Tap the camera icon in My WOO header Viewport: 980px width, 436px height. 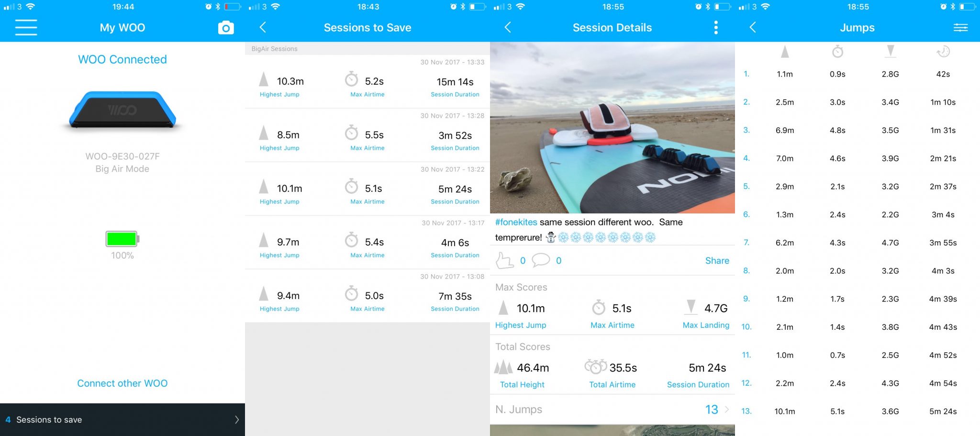point(226,28)
